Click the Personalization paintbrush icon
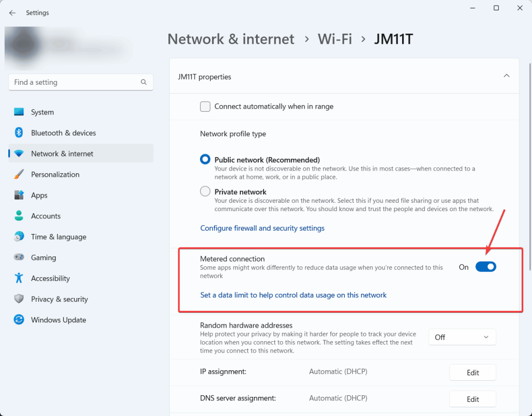The image size is (532, 416). (19, 174)
